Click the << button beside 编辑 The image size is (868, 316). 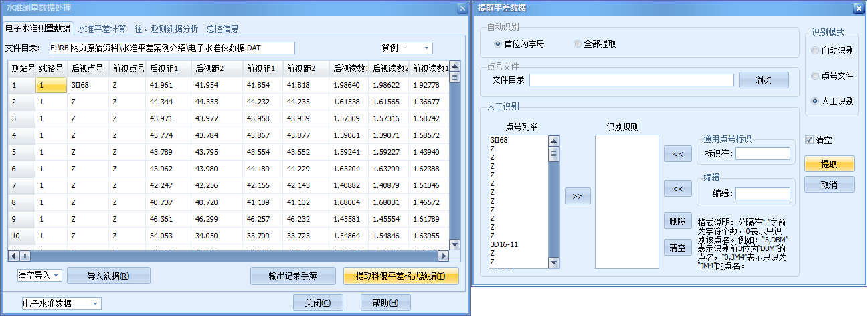click(x=678, y=189)
